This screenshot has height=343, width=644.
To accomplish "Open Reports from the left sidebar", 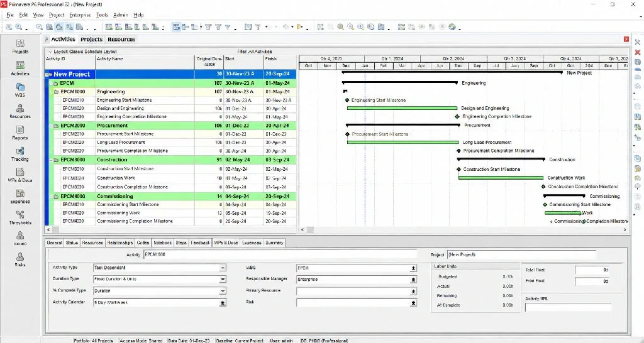I will click(x=20, y=133).
